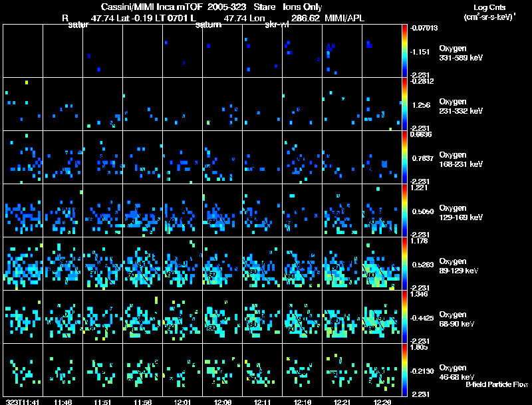Click the 'Stare' mode text in title

tap(265, 7)
